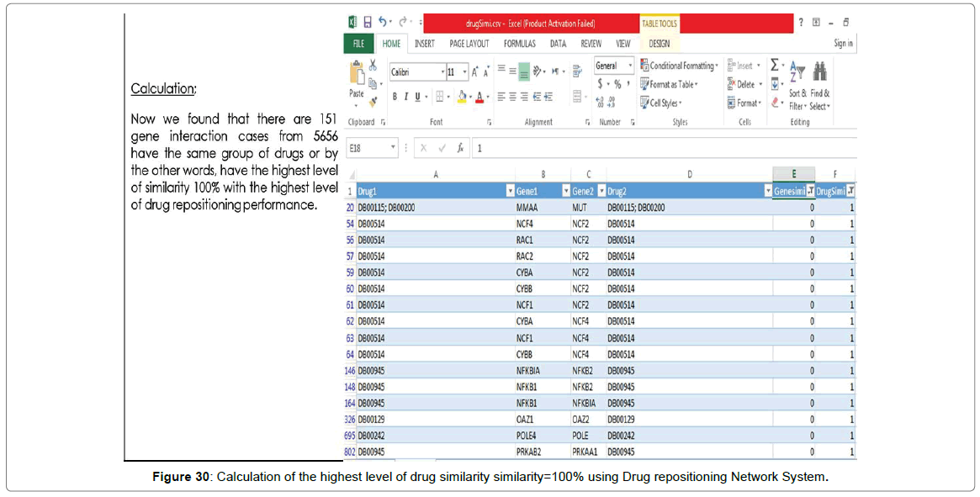
Task: Click the Save icon in quick access toolbar
Action: click(368, 23)
